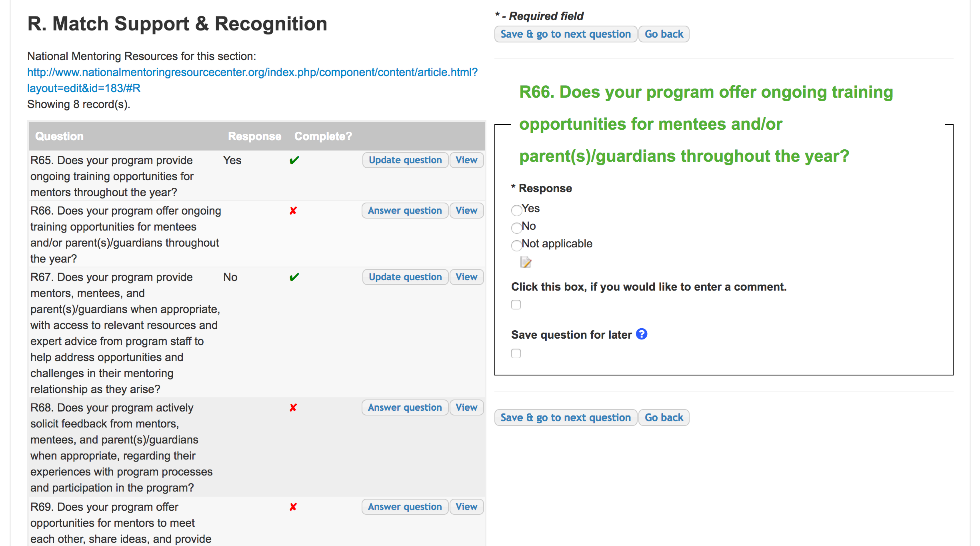Screen dimensions: 980x546
Task: Select the Yes radio button
Action: 516,210
